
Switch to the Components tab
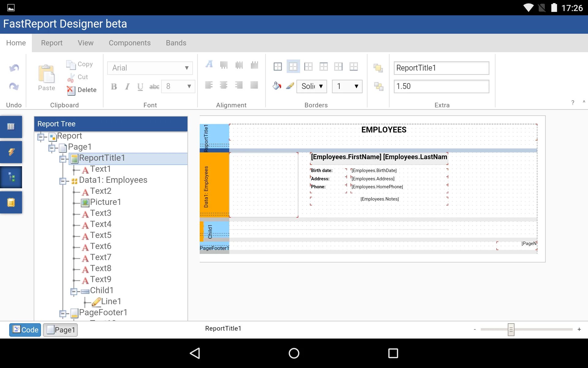130,43
